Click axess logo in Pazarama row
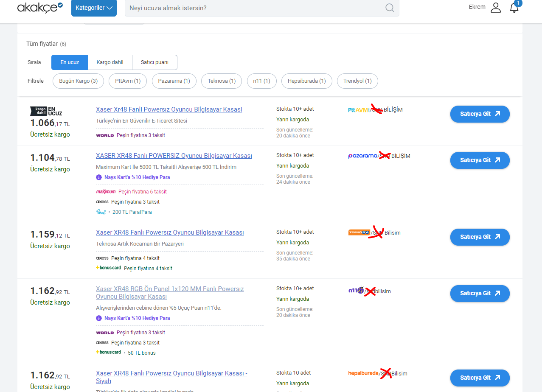 point(102,202)
